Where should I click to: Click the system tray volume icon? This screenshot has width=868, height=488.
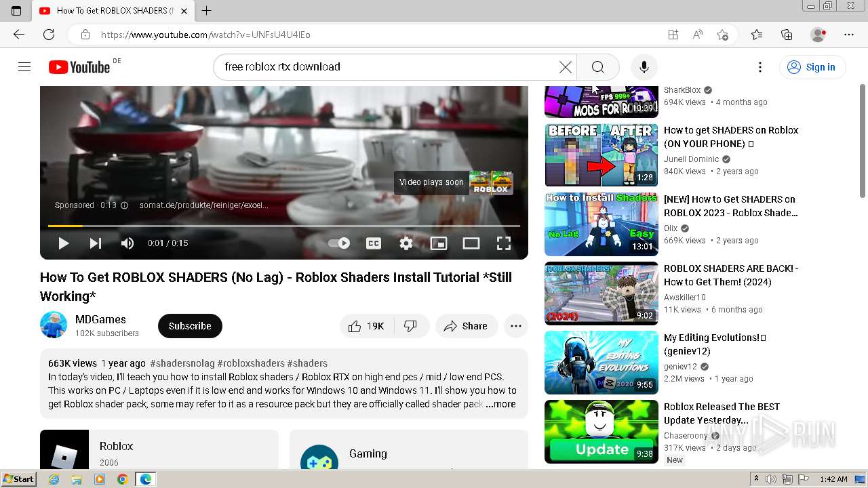pos(770,479)
